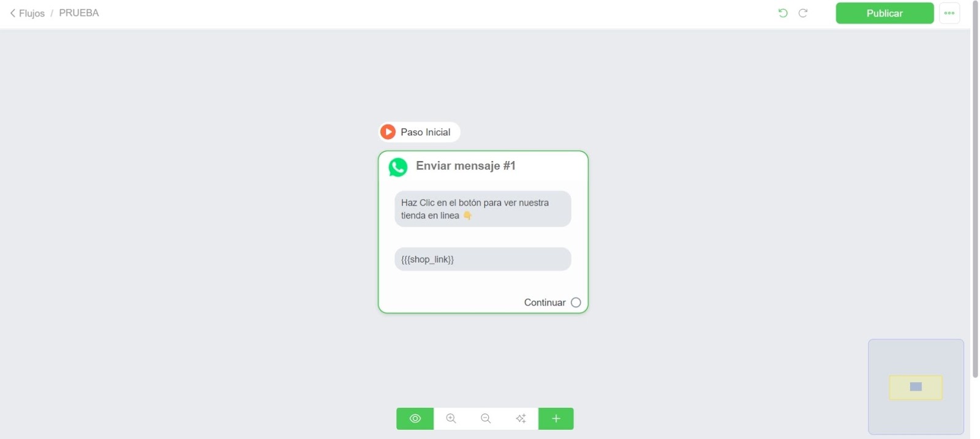Open the Flujos breadcrumb link
Image resolution: width=980 pixels, height=439 pixels.
point(32,13)
